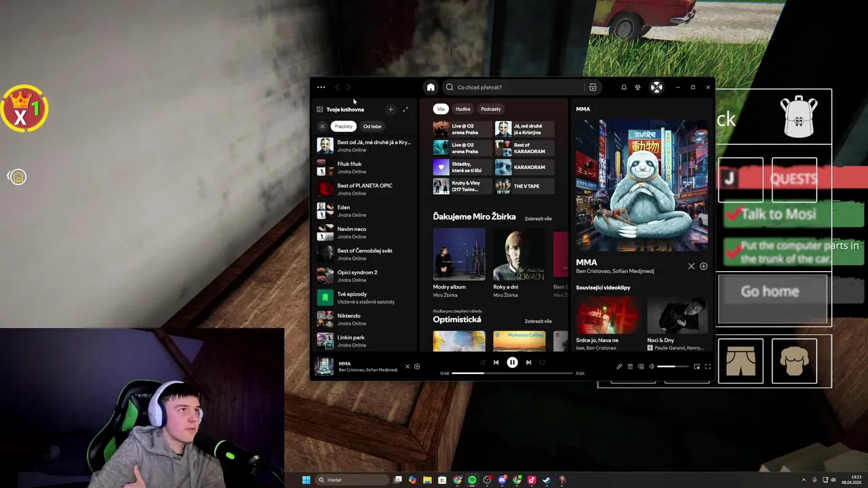Screen dimensions: 868x488
Task: Open Zobrazit vše for Optimistická
Action: [538, 321]
